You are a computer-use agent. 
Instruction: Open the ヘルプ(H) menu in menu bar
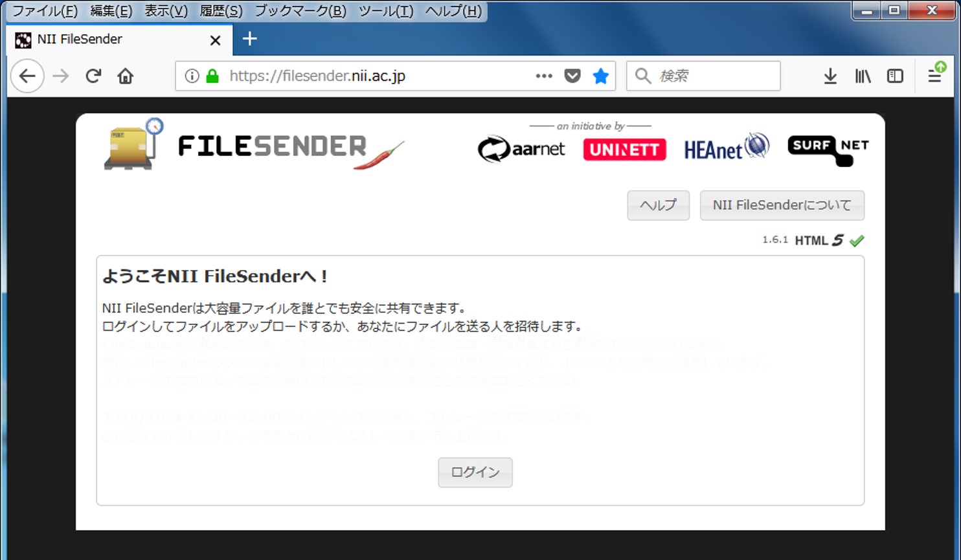[x=453, y=11]
